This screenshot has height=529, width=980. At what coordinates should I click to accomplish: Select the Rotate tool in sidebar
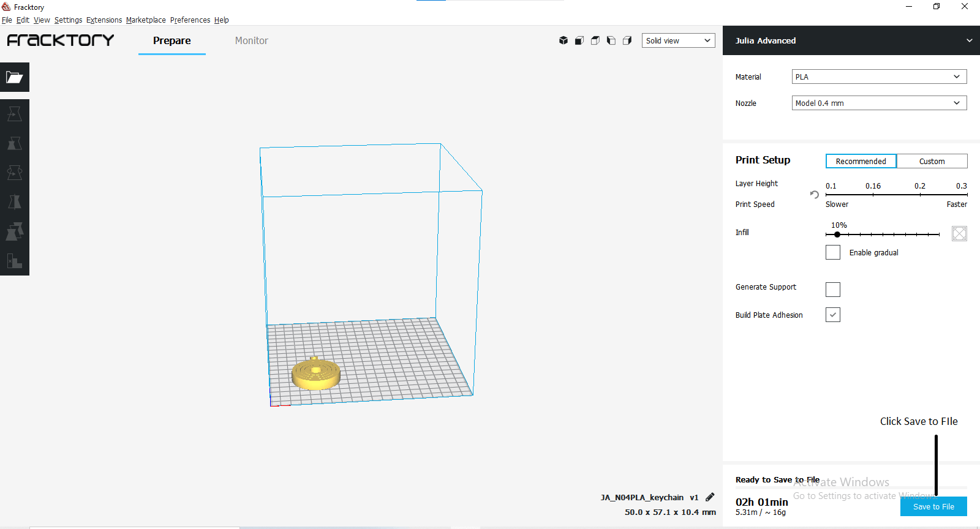[x=15, y=173]
